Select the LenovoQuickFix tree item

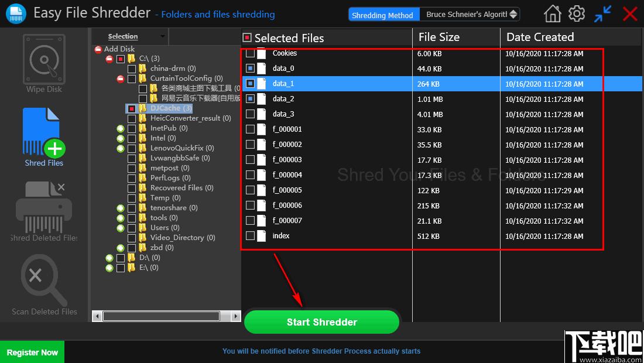pos(182,148)
